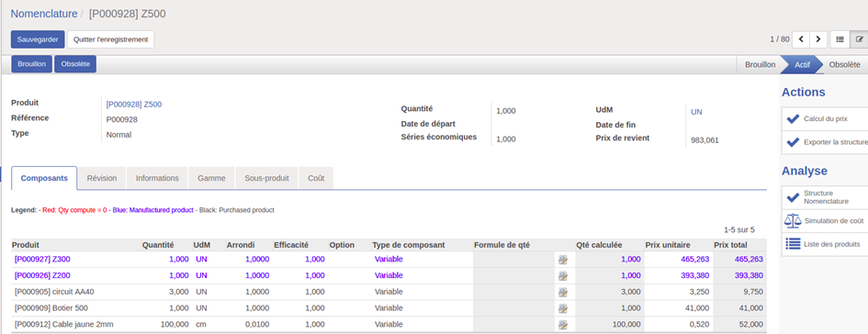The height and width of the screenshot is (334, 868).
Task: Open the Révision tab
Action: point(102,178)
